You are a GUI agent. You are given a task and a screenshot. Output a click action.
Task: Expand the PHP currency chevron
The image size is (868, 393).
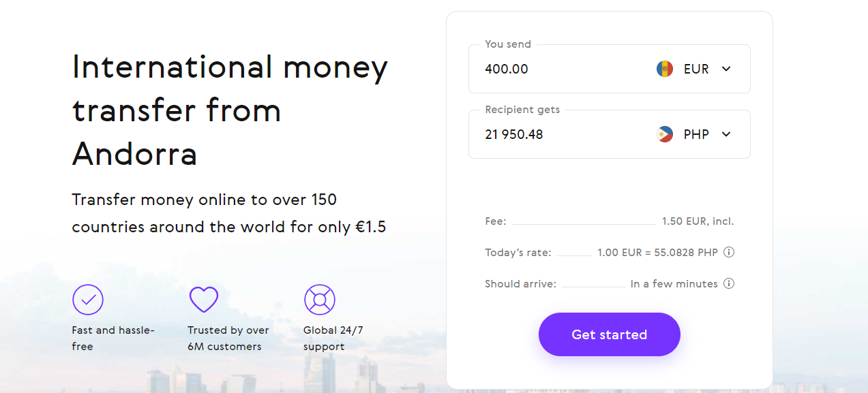[x=726, y=134]
